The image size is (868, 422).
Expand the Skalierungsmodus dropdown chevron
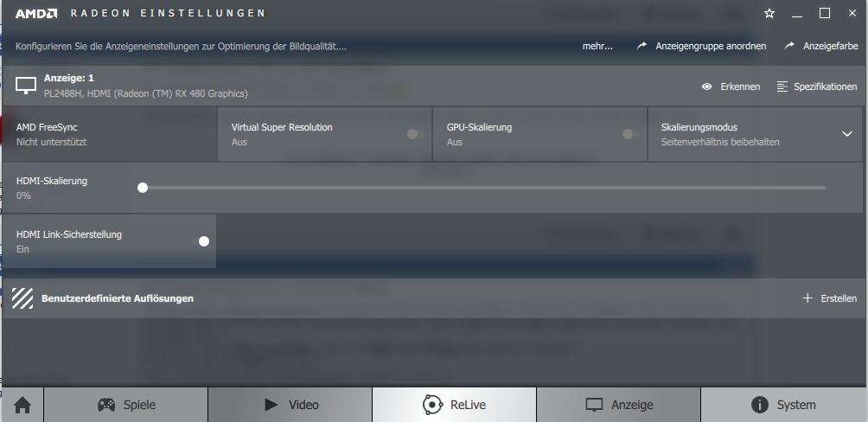[847, 134]
